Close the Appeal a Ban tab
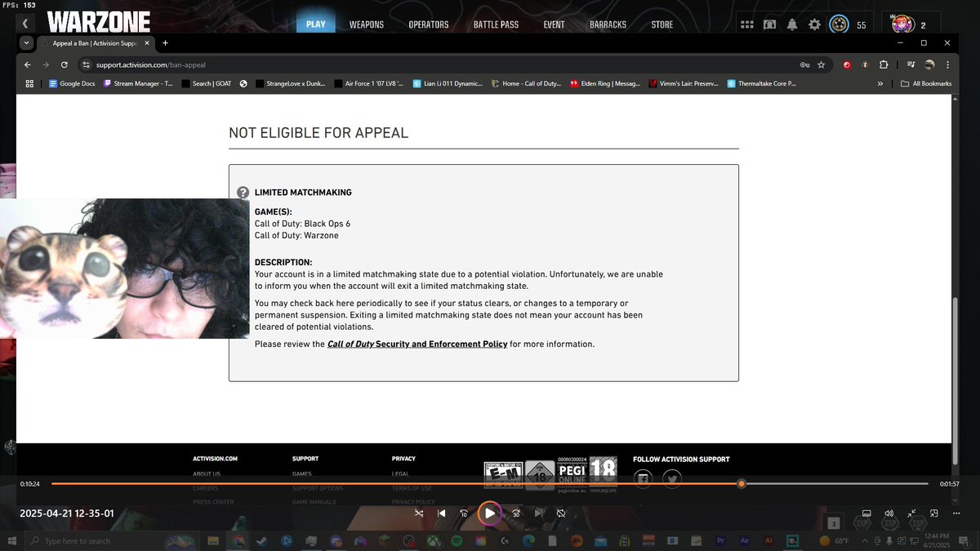This screenshot has height=551, width=980. pyautogui.click(x=147, y=42)
